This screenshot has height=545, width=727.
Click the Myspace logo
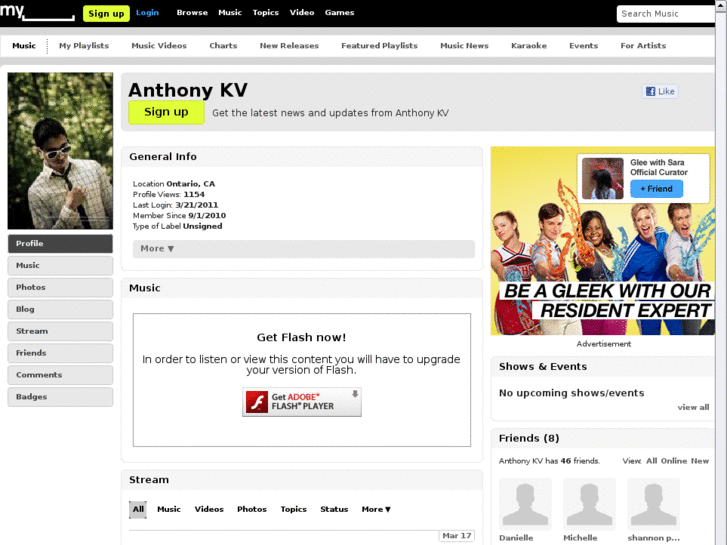click(x=37, y=12)
